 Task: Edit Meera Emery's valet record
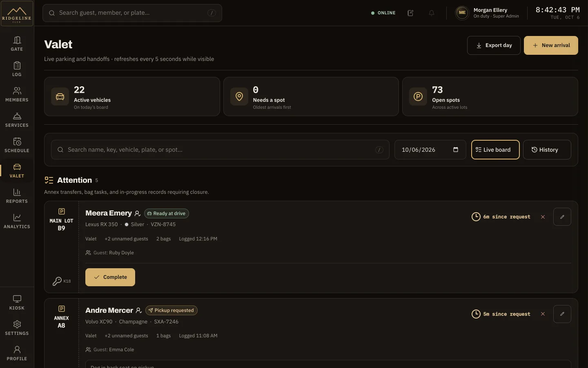(x=562, y=217)
